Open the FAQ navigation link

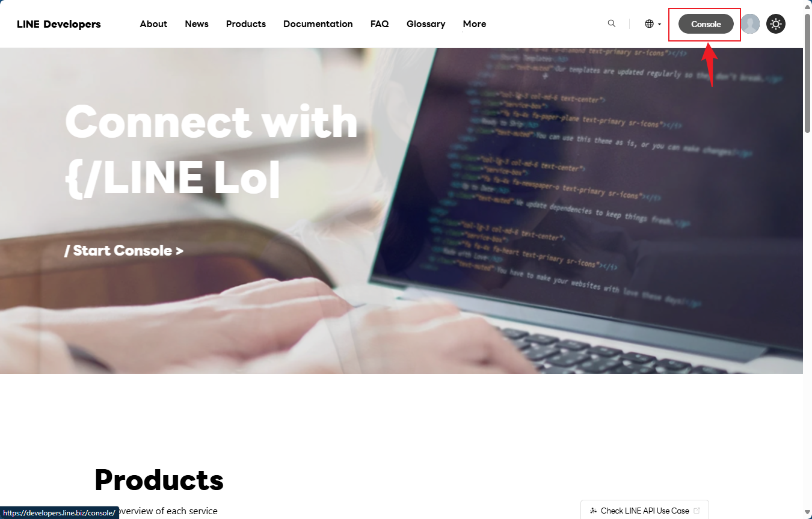tap(380, 24)
